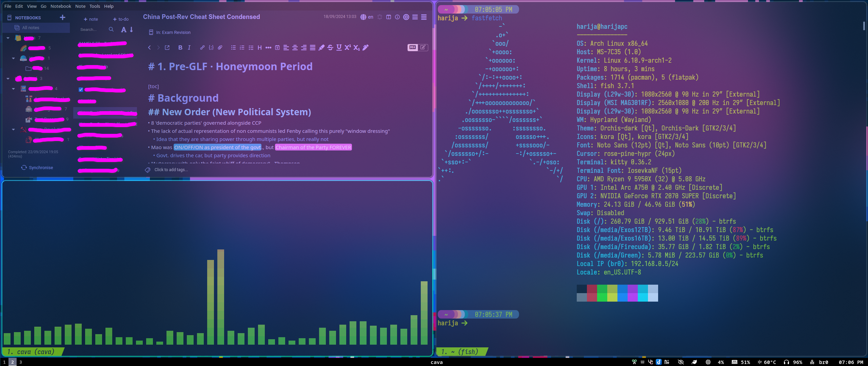Toggle bold formatting in the note editor
The image size is (868, 366).
(180, 47)
